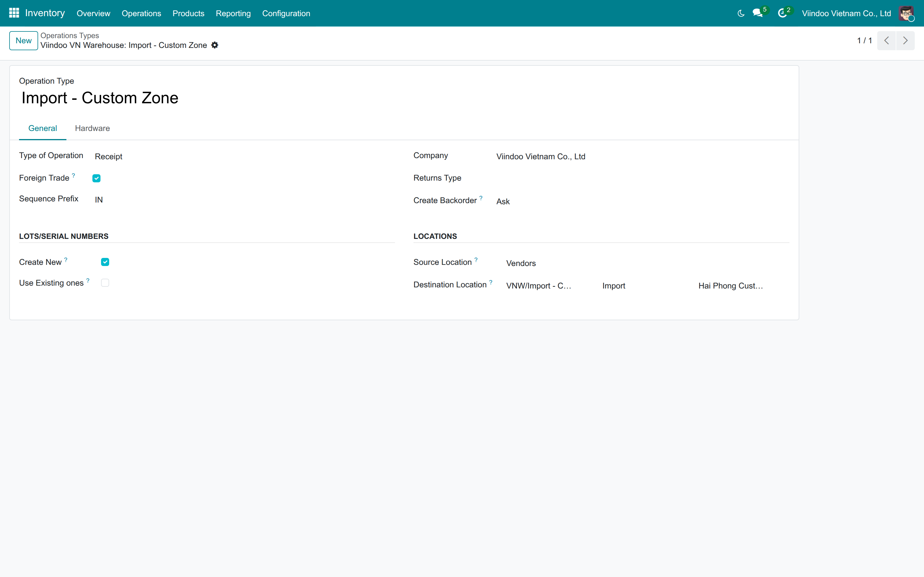The width and height of the screenshot is (924, 577).
Task: Open the activities clock icon
Action: (782, 13)
